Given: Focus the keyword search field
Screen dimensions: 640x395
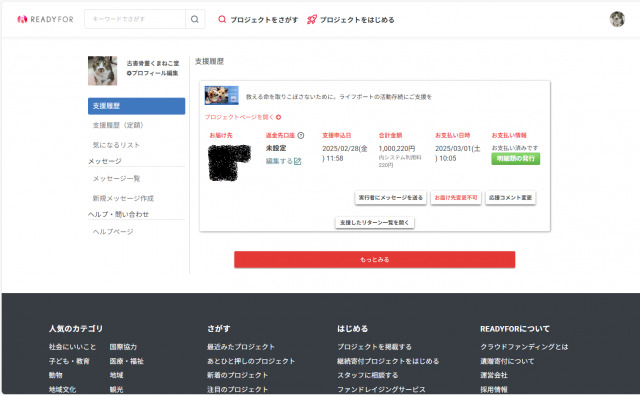Looking at the screenshot, I should click(x=135, y=19).
